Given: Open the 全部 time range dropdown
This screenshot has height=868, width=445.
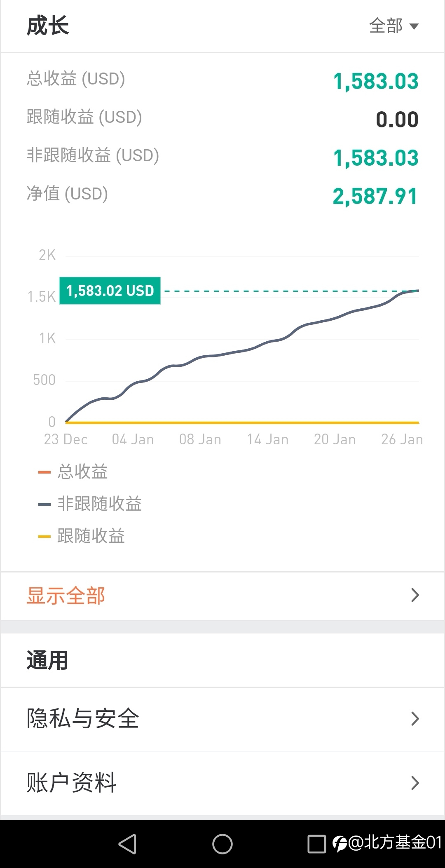Looking at the screenshot, I should [x=394, y=26].
